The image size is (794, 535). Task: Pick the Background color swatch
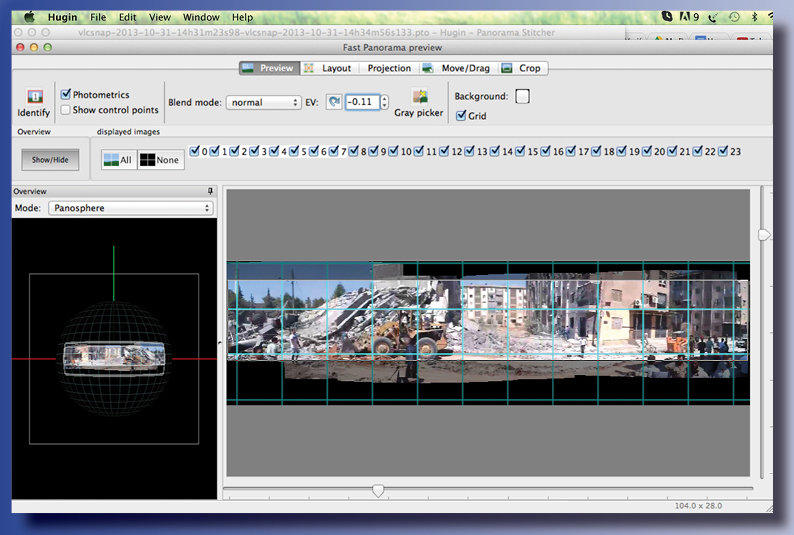point(522,96)
